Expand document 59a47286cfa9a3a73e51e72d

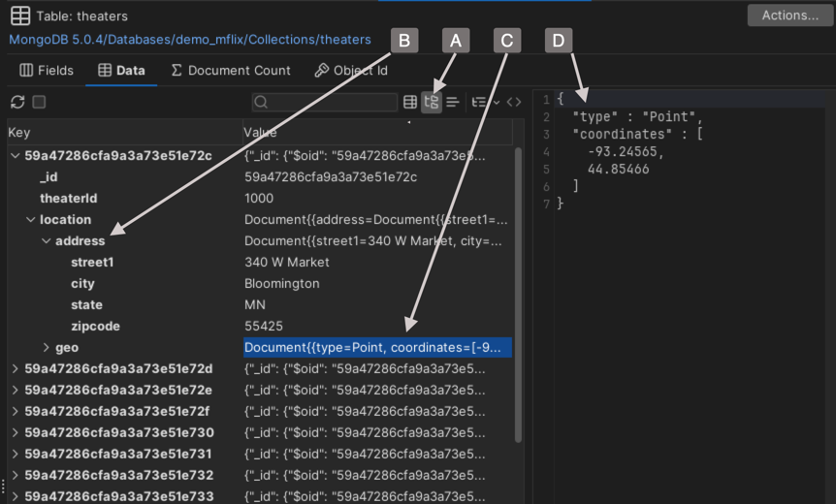point(15,368)
